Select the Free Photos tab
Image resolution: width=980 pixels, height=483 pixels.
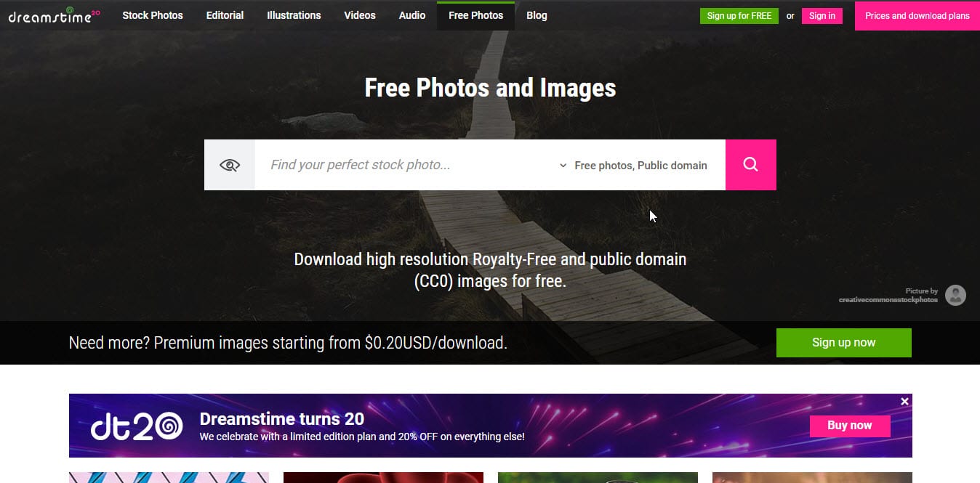coord(476,15)
